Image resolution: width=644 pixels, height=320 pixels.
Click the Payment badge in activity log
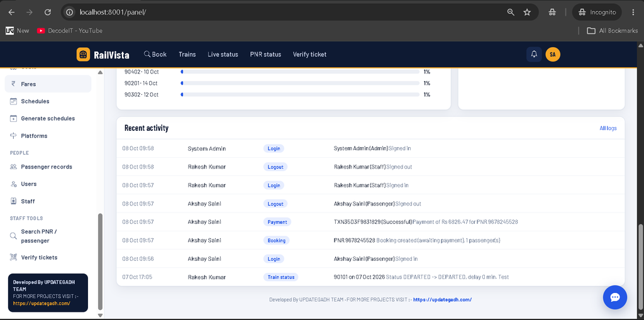pyautogui.click(x=277, y=222)
